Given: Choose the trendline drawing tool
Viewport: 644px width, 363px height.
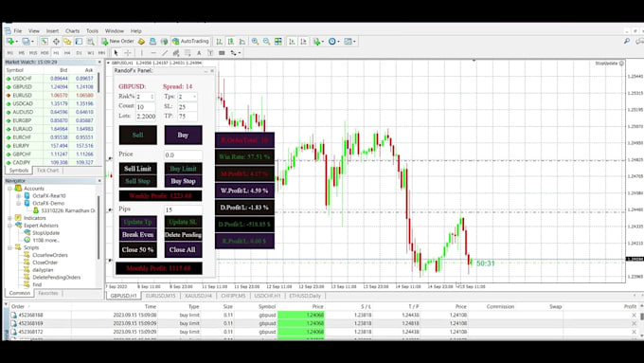Looking at the screenshot, I should click(x=165, y=53).
